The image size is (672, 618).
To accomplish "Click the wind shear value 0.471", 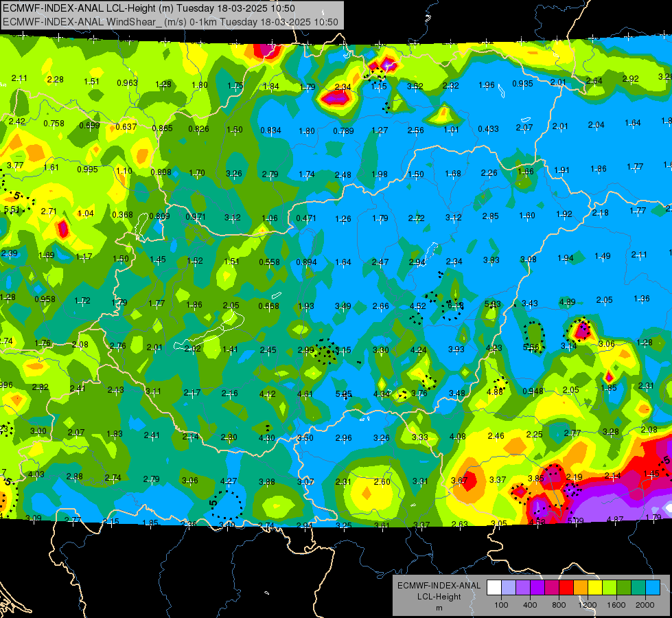I will 306,218.
